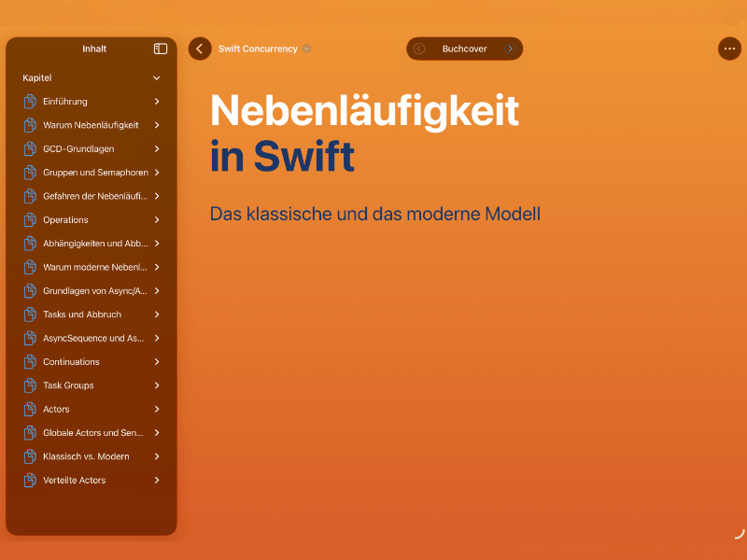Click the heading Nebenläufigkeit
Screen dimensions: 747x560
pyautogui.click(x=364, y=111)
